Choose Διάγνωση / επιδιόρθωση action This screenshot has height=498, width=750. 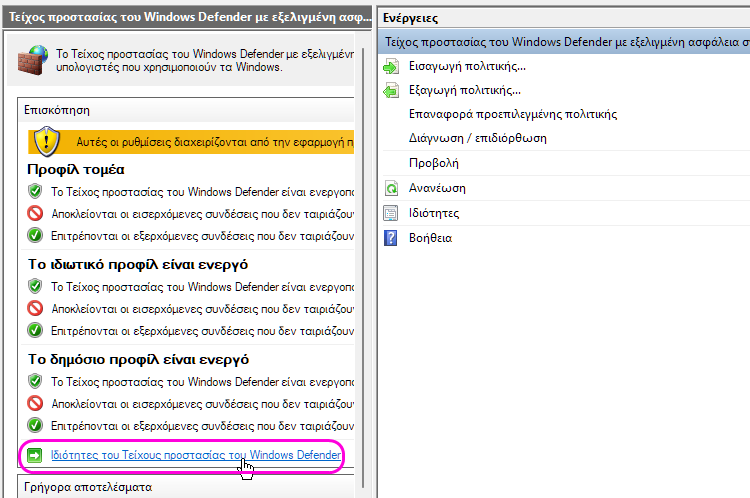click(x=477, y=138)
